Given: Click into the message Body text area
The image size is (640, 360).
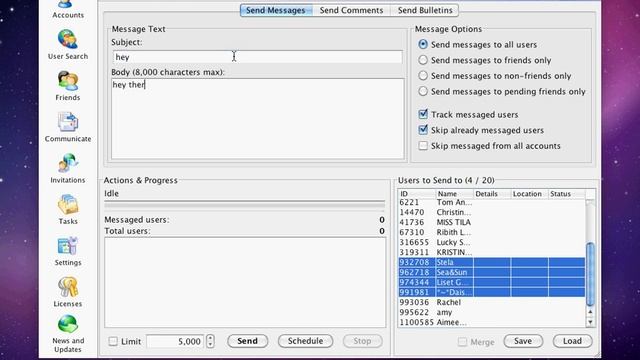Looking at the screenshot, I should (258, 119).
